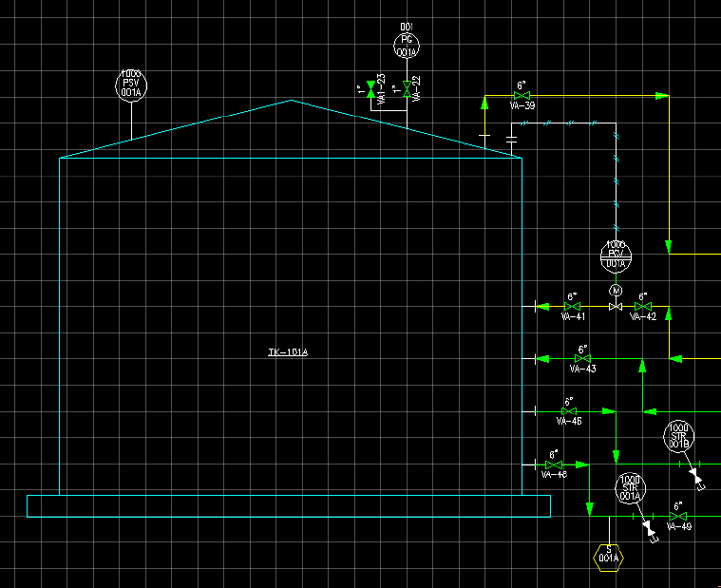
Task: Select the STR 001A strainer bubble
Action: point(631,488)
